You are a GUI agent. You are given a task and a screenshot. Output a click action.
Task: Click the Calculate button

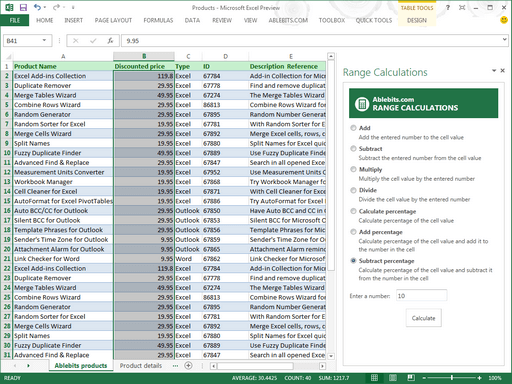(423, 318)
